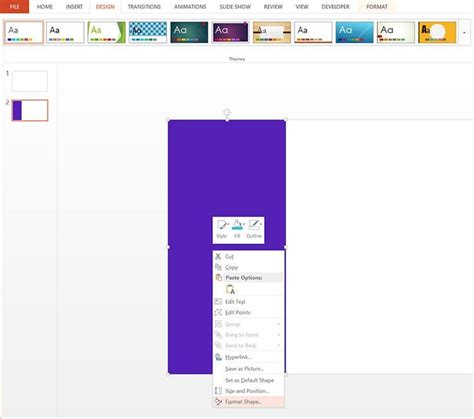Open the Fill dropdown in mini toolbar
Image resolution: width=474 pixels, height=419 pixels.
coord(237,229)
